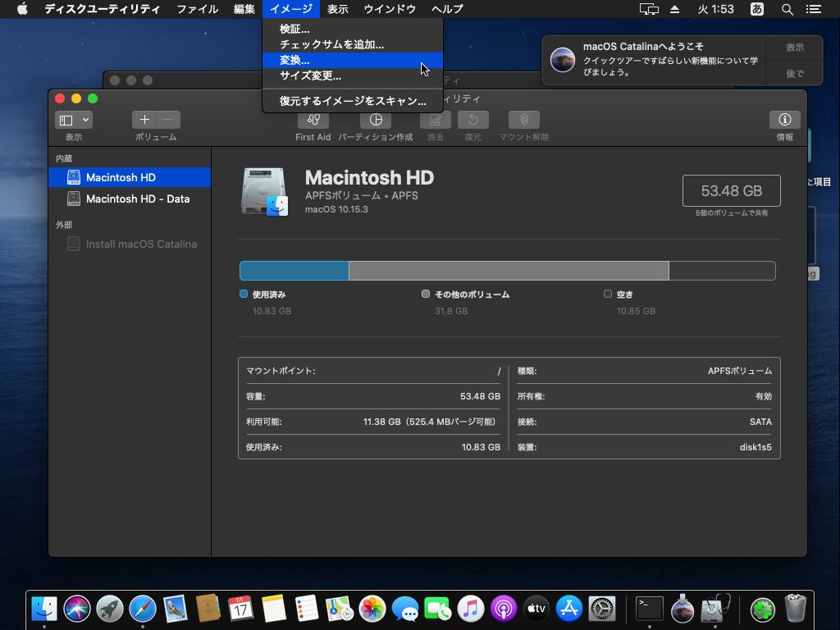Click the Japanese input source あ icon
Screen dimensions: 840x630
pyautogui.click(x=757, y=9)
